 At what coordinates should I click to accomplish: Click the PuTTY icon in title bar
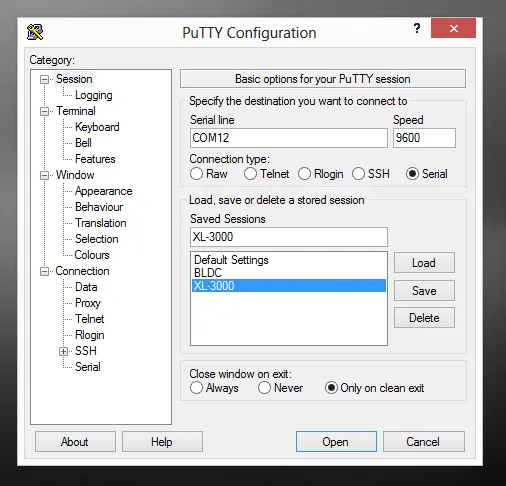pos(35,32)
